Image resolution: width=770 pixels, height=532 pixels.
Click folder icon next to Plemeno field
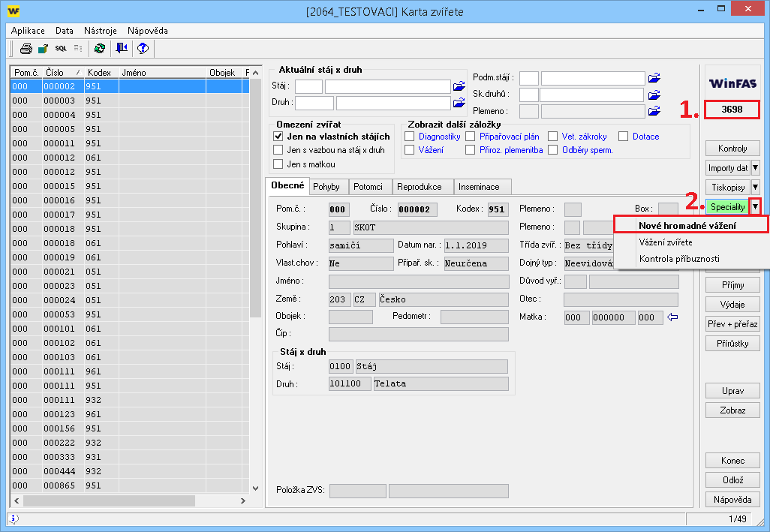[654, 111]
